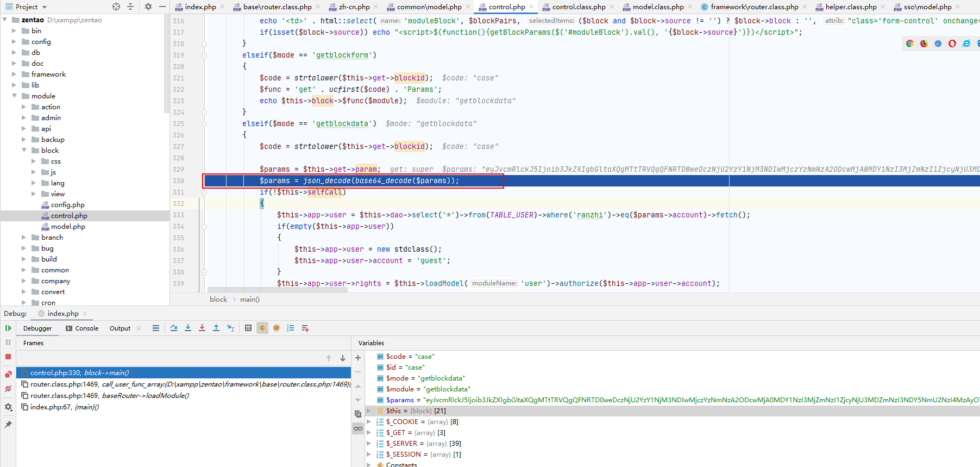Switch to the helper.class.php editor tab

pyautogui.click(x=851, y=7)
